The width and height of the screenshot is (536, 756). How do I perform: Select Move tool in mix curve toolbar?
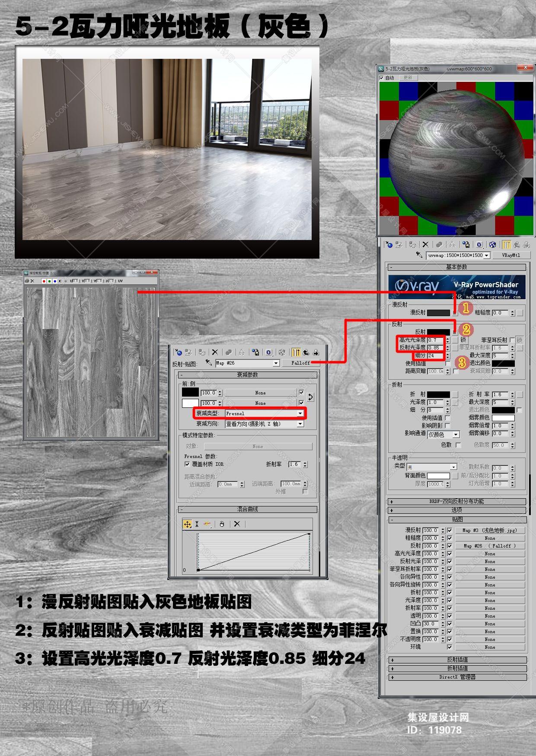tap(187, 524)
